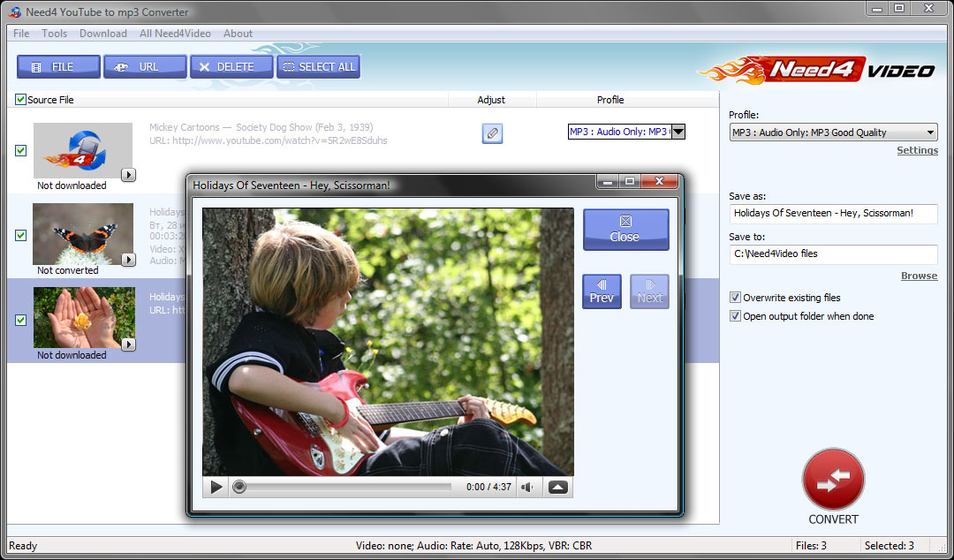Click the play arrow on the Mickey Cartoons thumbnail
954x560 pixels.
[128, 175]
